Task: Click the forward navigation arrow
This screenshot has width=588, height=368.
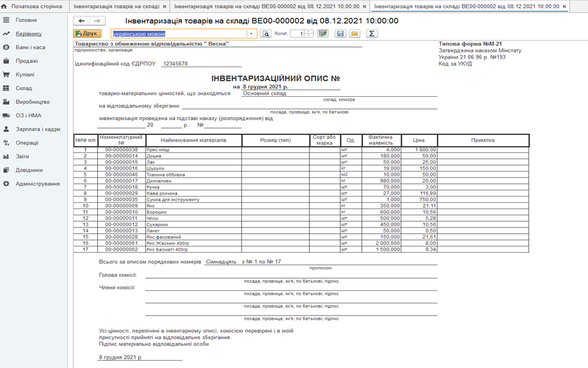Action: (x=97, y=21)
